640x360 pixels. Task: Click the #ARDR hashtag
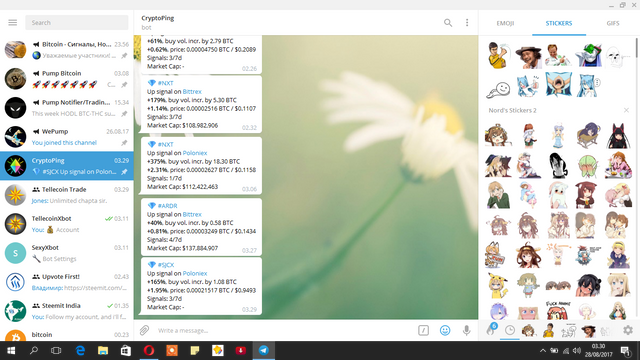pos(167,206)
